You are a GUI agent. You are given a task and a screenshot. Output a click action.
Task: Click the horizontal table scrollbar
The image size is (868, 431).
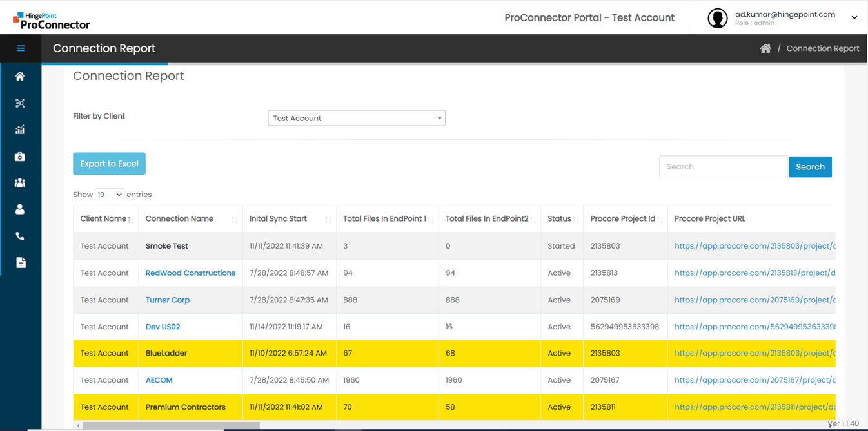(171, 425)
